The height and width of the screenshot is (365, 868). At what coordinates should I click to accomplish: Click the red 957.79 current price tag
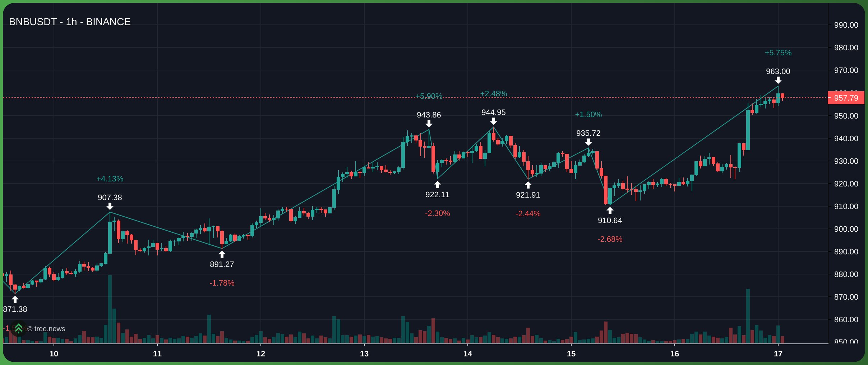pyautogui.click(x=846, y=98)
